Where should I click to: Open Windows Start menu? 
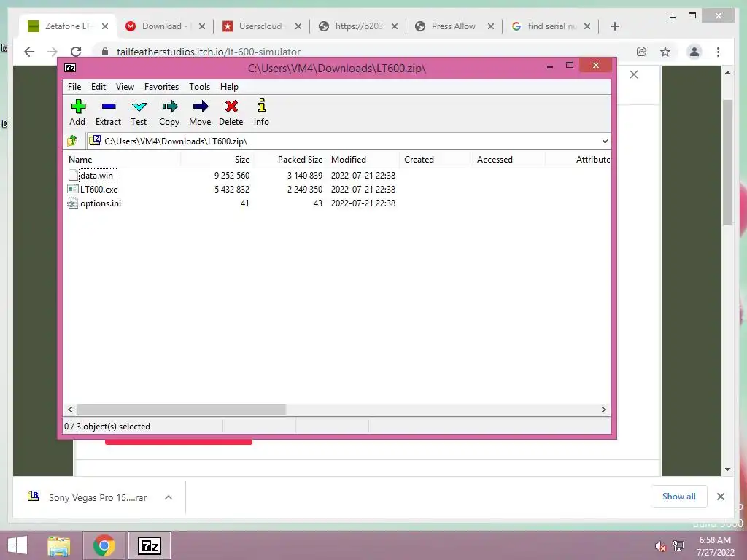coord(18,545)
